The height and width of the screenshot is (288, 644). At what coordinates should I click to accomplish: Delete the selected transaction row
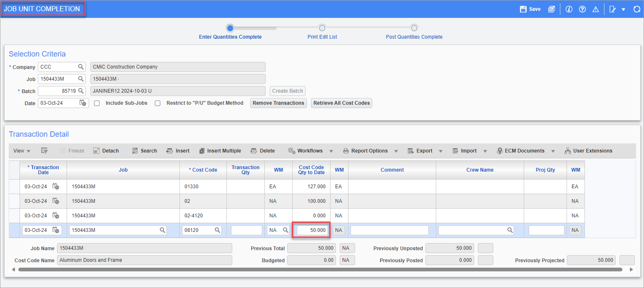(263, 151)
